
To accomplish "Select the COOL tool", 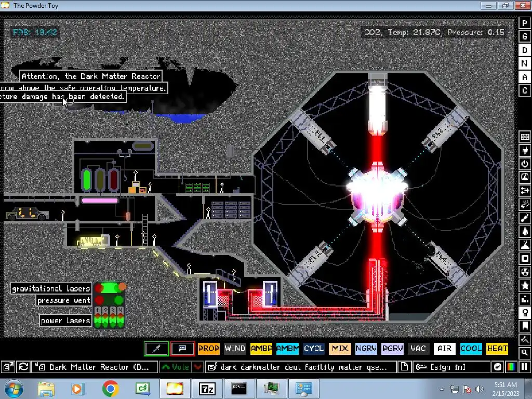I will point(471,349).
